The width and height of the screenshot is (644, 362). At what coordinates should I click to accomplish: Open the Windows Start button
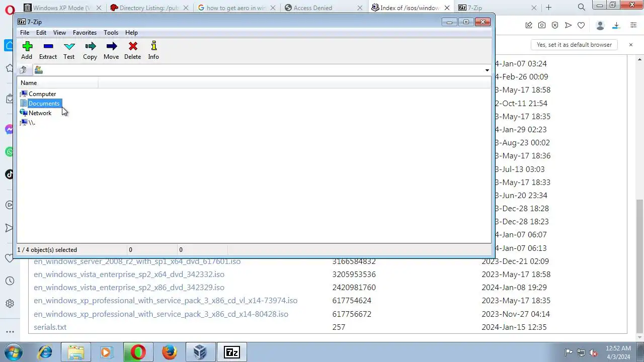pyautogui.click(x=14, y=352)
